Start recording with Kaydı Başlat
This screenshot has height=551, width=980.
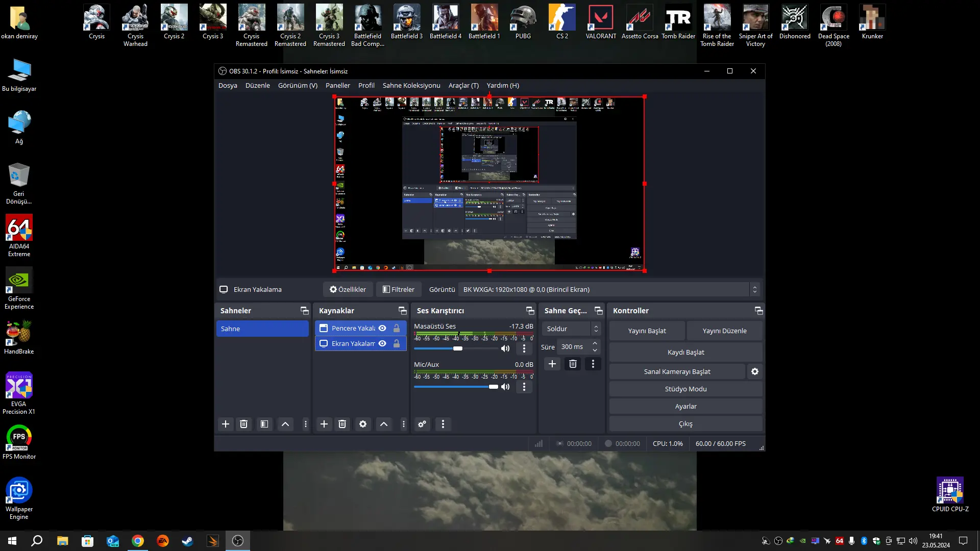(685, 352)
